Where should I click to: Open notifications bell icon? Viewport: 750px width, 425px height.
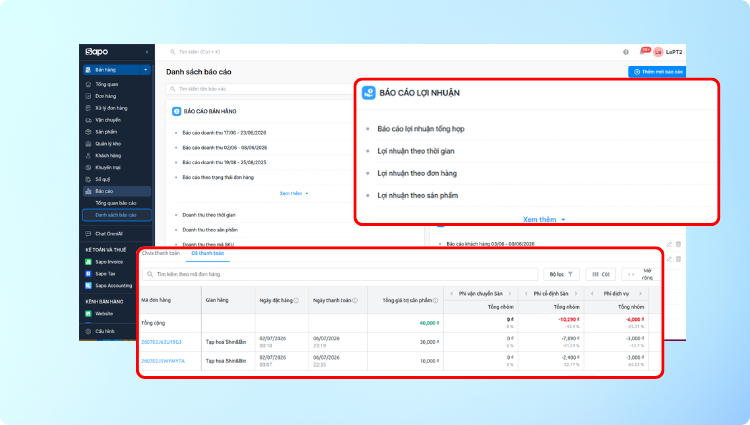pyautogui.click(x=642, y=52)
